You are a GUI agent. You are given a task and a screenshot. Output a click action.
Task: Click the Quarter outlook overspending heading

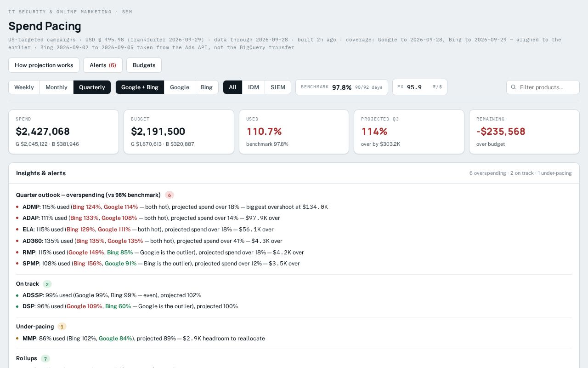pos(88,195)
